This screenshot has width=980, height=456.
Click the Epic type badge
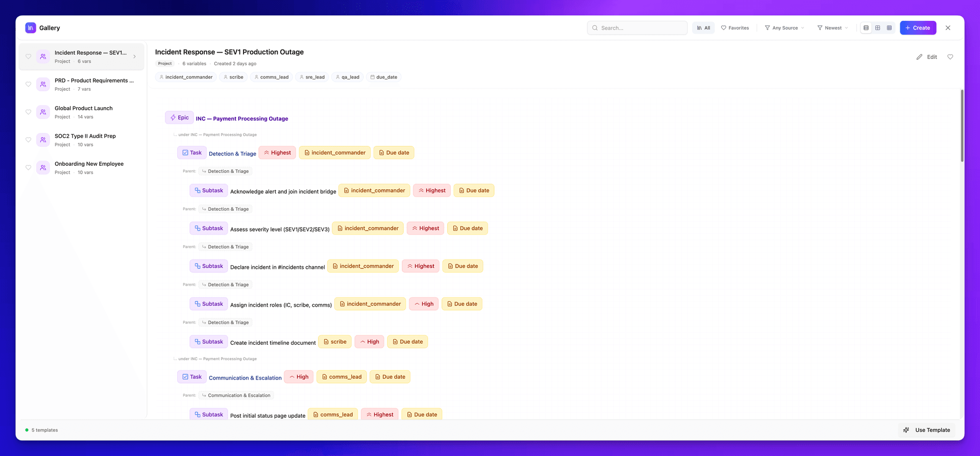pos(179,117)
